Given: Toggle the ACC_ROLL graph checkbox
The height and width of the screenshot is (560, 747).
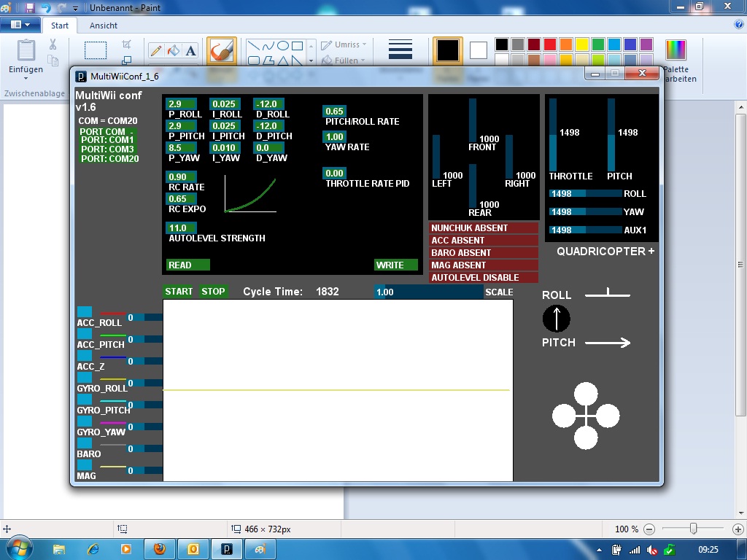Looking at the screenshot, I should (x=85, y=312).
